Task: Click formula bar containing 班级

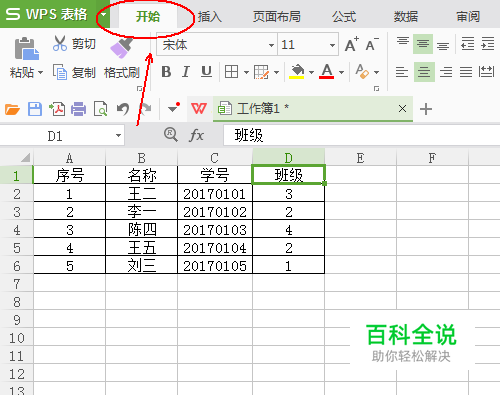Action: (362, 135)
